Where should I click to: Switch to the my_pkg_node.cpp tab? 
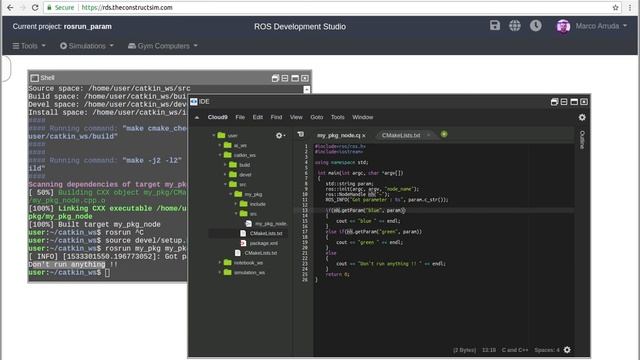click(339, 135)
